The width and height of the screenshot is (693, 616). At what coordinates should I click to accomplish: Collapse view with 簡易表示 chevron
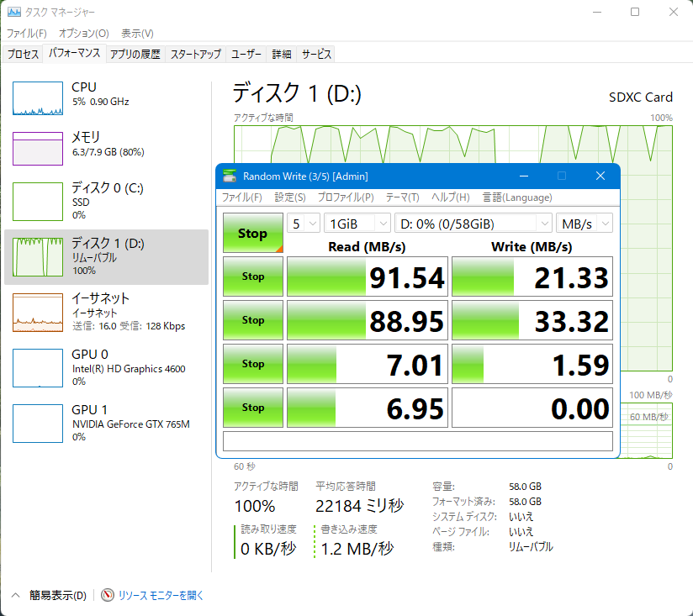coord(15,595)
